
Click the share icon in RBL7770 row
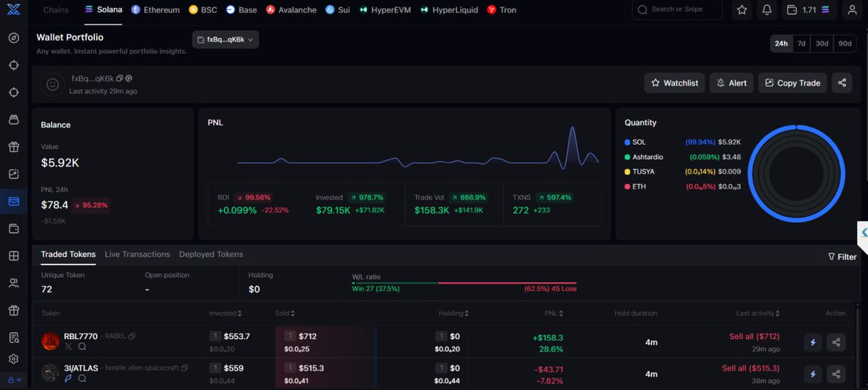pos(836,342)
